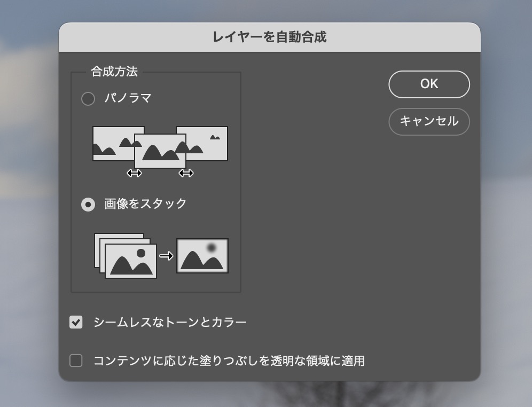Click the パノラマ text label
The width and height of the screenshot is (532, 407).
pyautogui.click(x=128, y=98)
